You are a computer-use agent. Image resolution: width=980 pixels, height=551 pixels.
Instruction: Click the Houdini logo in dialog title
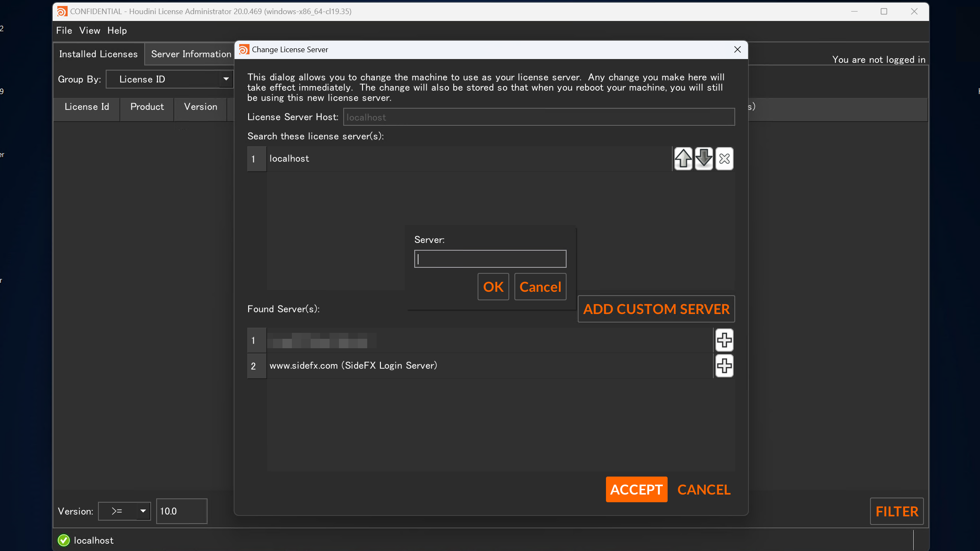[x=244, y=50]
